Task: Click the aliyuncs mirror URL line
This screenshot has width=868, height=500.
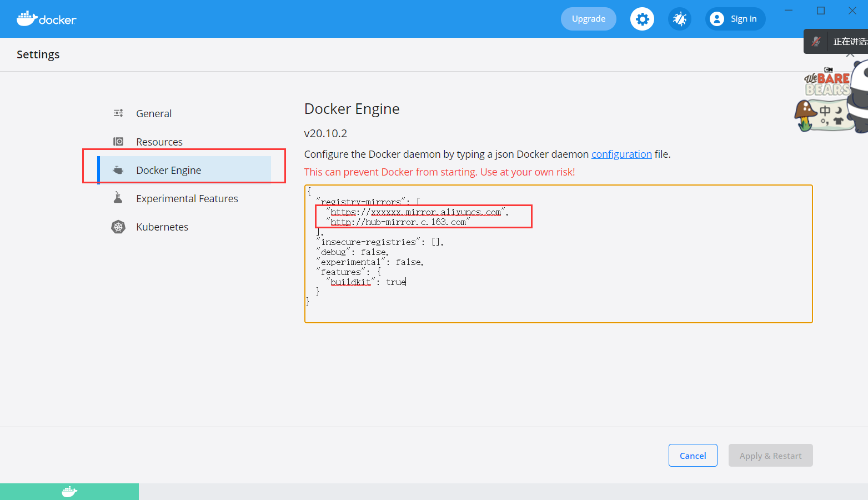Action: tap(417, 212)
